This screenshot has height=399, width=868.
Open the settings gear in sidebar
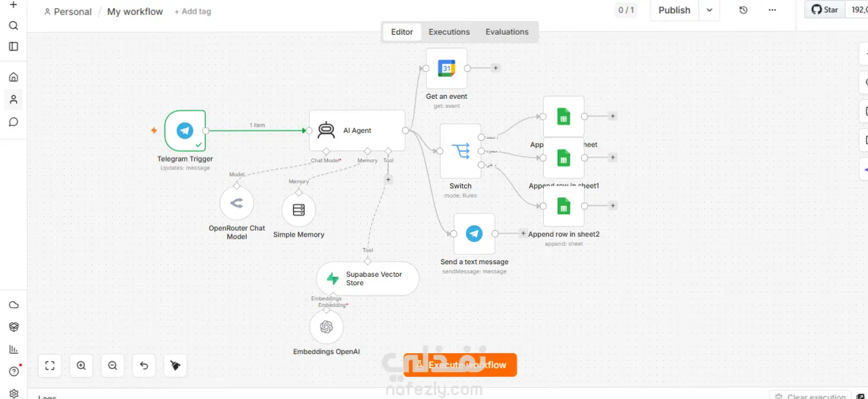(13, 393)
